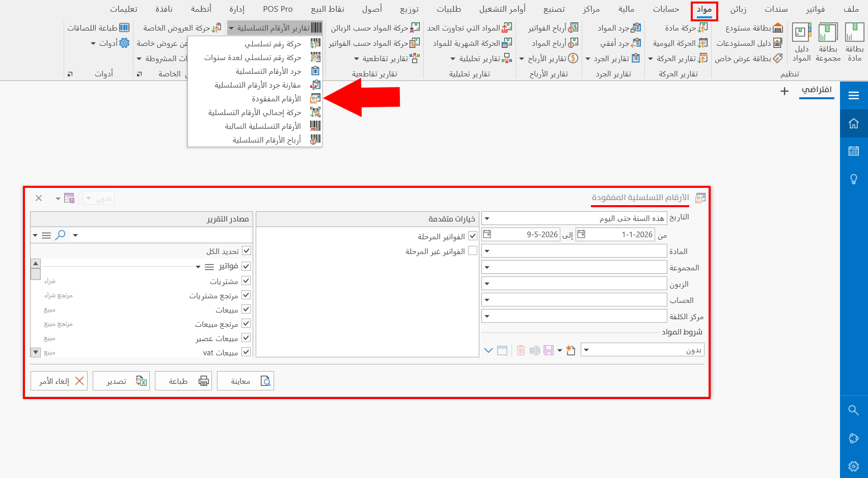Open جرد المواد report
Screen dimensions: 868x478
(619, 28)
